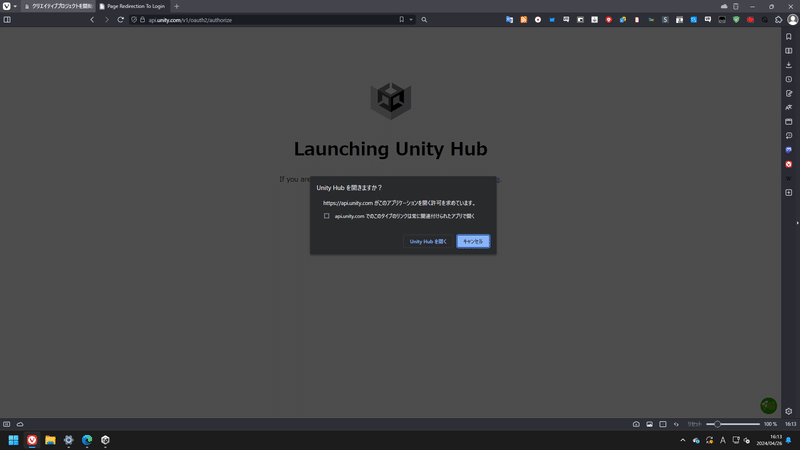Open the green shield extension
Image resolution: width=800 pixels, height=450 pixels.
pos(736,20)
